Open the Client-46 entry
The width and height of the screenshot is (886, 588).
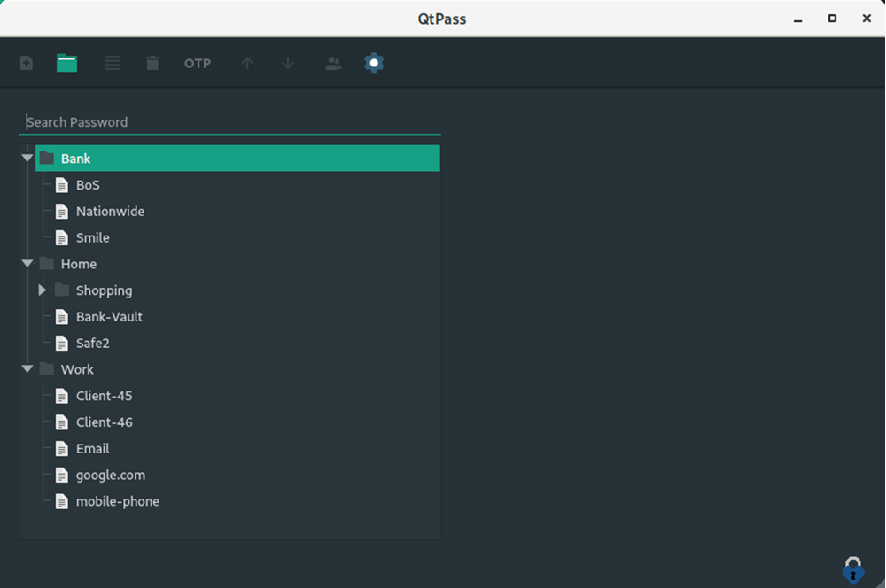104,422
